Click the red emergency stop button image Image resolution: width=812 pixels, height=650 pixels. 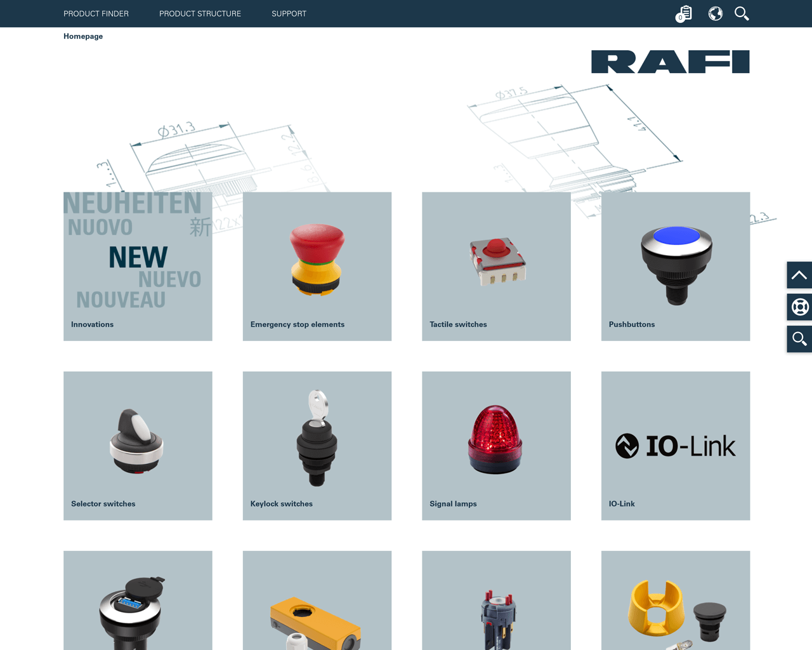(x=317, y=260)
